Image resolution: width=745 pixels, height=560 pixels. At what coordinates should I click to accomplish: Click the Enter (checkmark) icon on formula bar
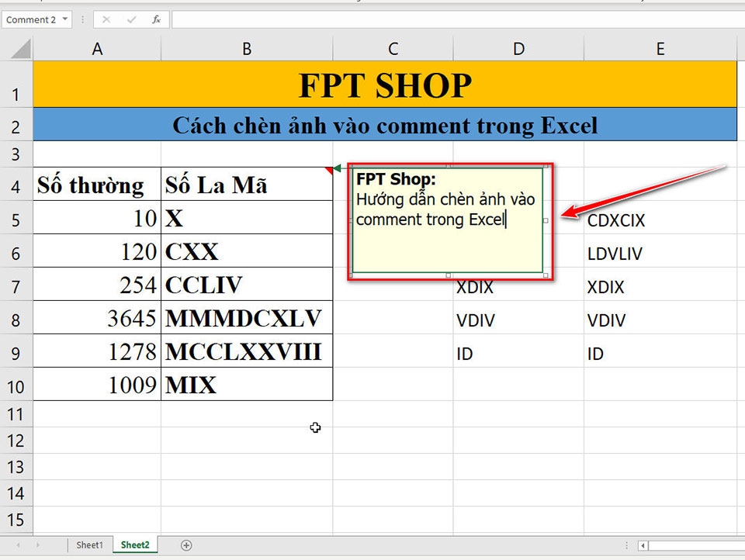tap(131, 19)
